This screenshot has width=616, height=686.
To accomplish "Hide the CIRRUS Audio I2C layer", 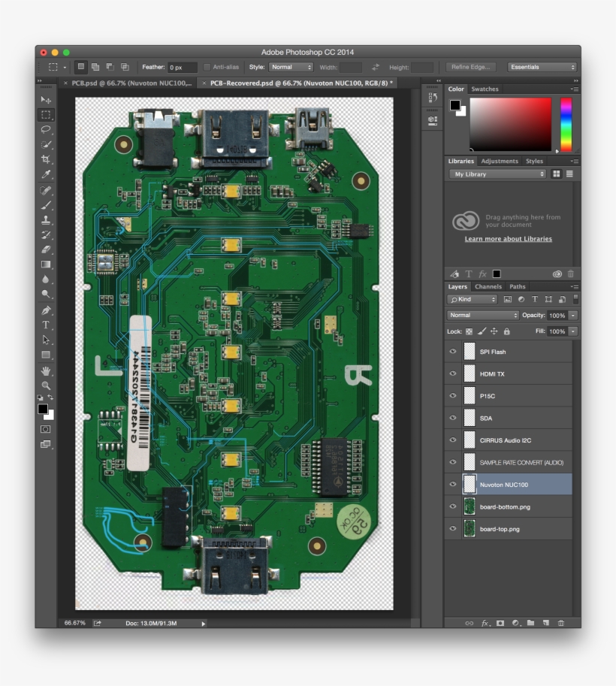I will point(453,440).
